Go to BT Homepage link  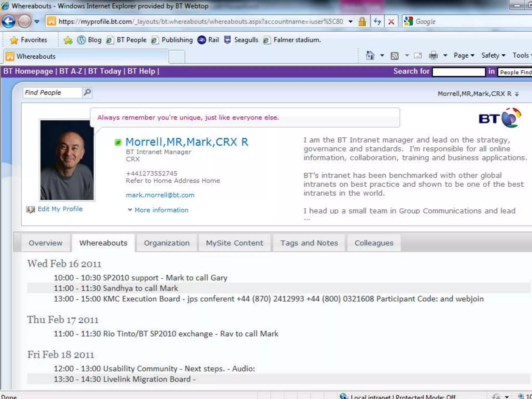(x=28, y=71)
